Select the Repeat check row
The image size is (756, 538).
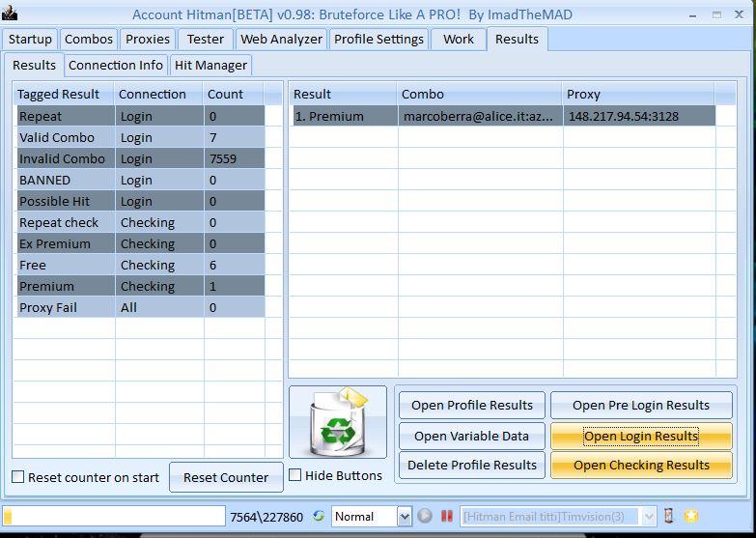click(x=141, y=222)
